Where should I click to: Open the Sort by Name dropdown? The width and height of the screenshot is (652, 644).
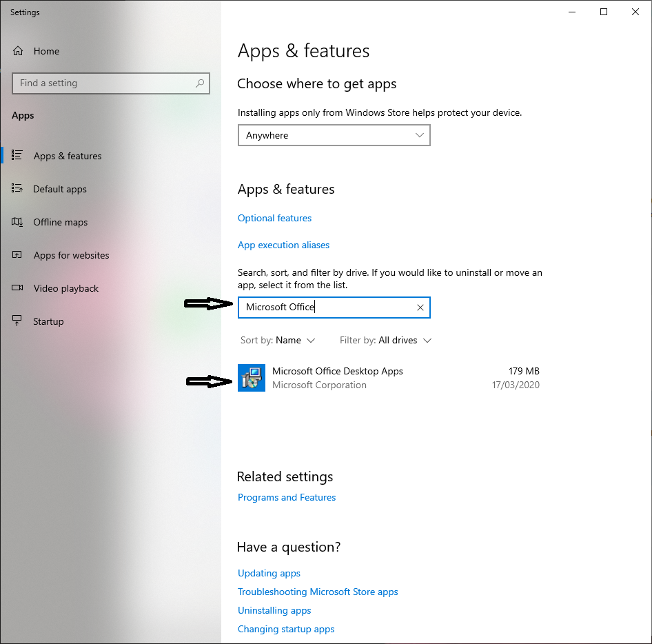click(278, 341)
